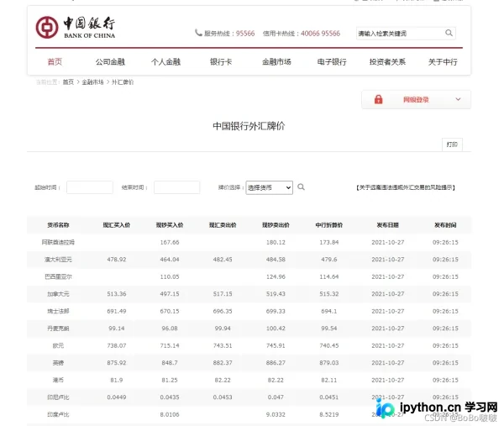The image size is (504, 426).
Task: Open the 金融市场 navigation menu
Action: [276, 61]
